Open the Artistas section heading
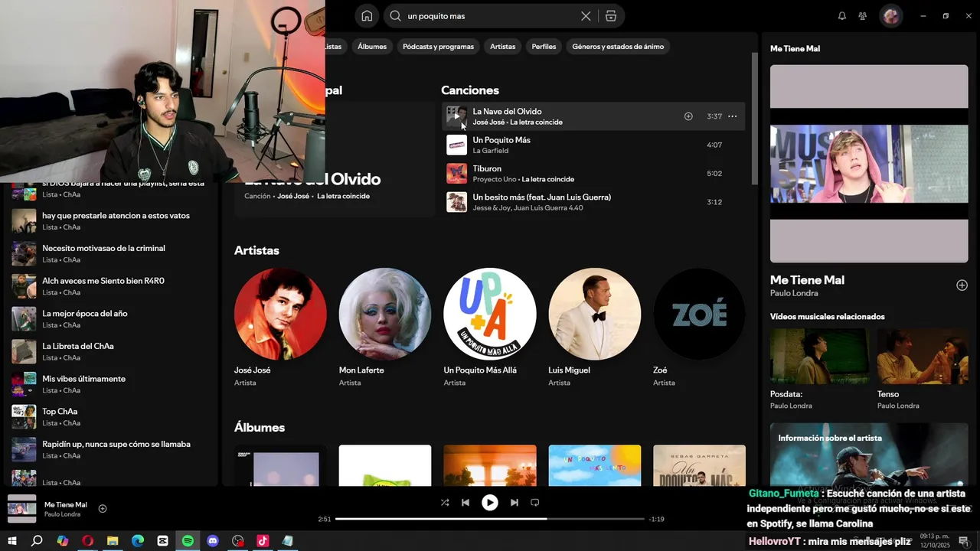Screen dimensions: 980x551 pos(256,251)
